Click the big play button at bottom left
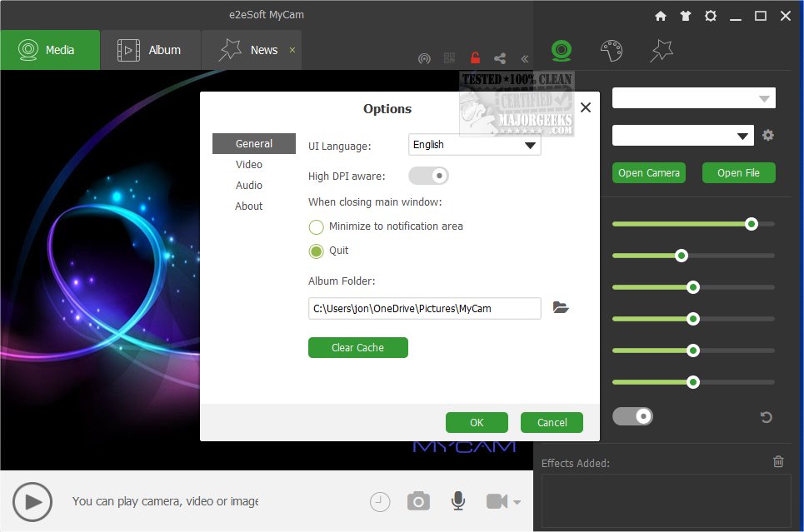804x532 pixels. pos(32,501)
